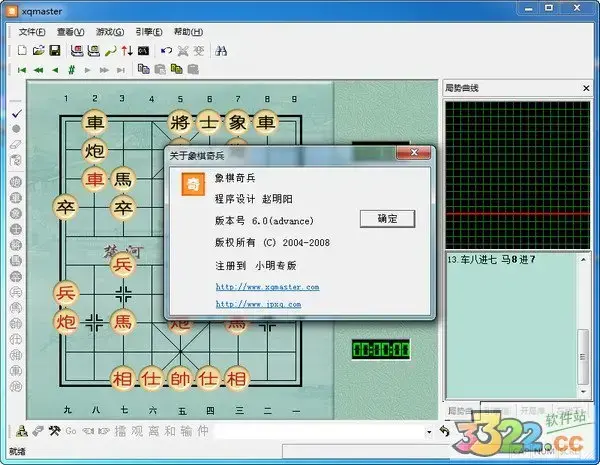Flip the board with up-down arrows icon
This screenshot has height=465, width=600.
tap(127, 51)
